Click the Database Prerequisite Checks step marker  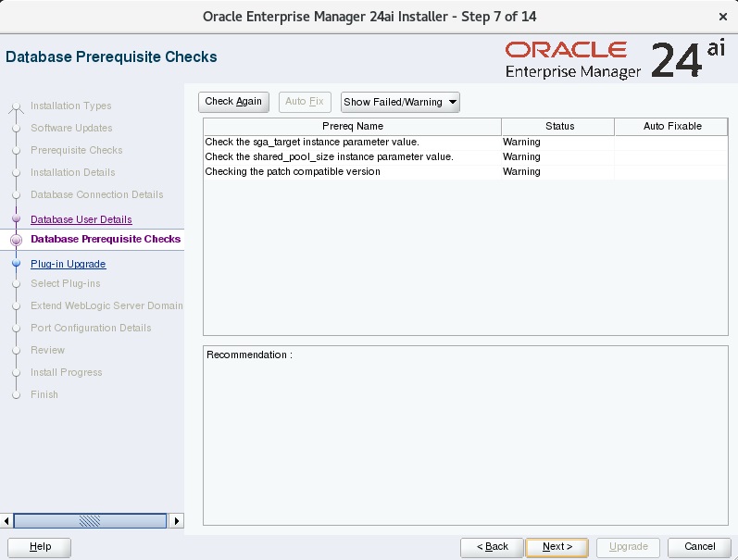16,240
